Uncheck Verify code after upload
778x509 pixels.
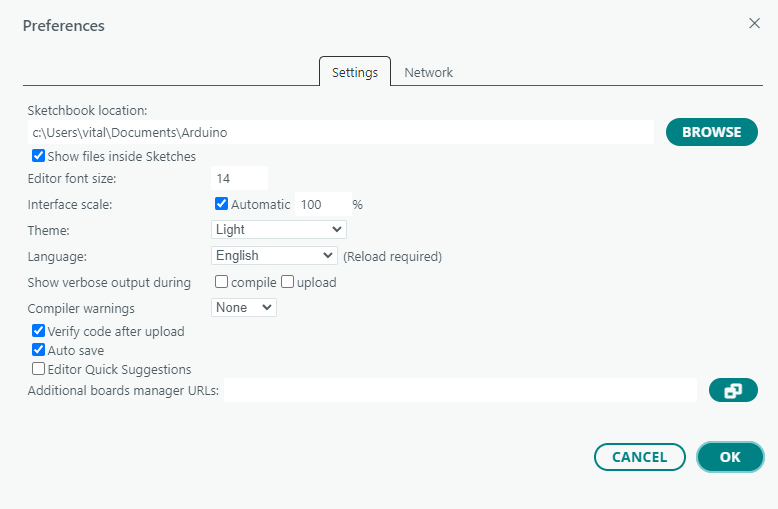click(x=38, y=331)
